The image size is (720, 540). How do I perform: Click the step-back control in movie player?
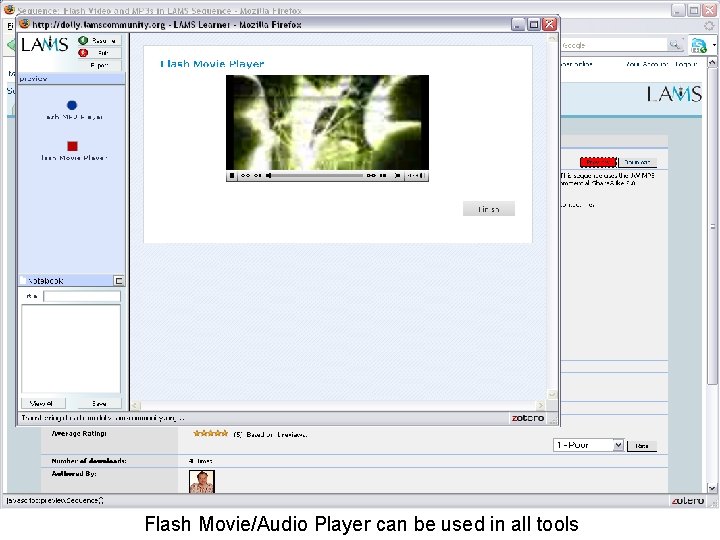(258, 175)
